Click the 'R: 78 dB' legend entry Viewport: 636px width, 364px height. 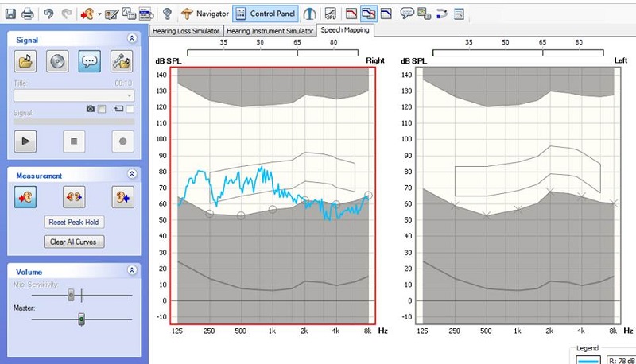[x=621, y=360]
